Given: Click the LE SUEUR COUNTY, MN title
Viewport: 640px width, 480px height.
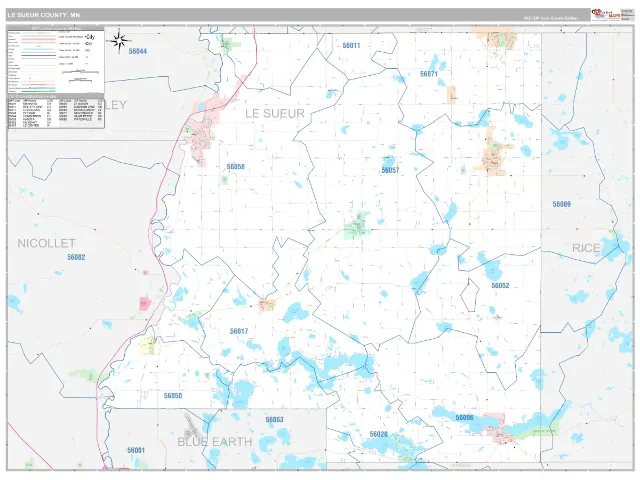Looking at the screenshot, I should pyautogui.click(x=44, y=15).
